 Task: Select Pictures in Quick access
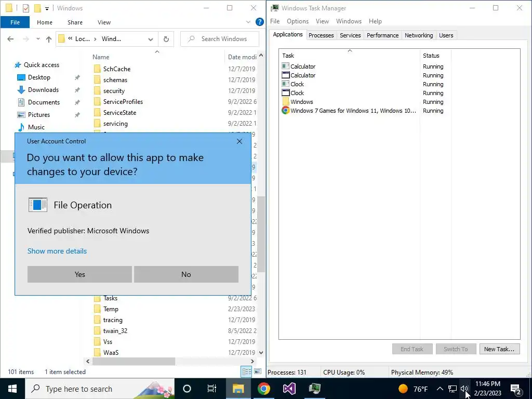tap(39, 115)
